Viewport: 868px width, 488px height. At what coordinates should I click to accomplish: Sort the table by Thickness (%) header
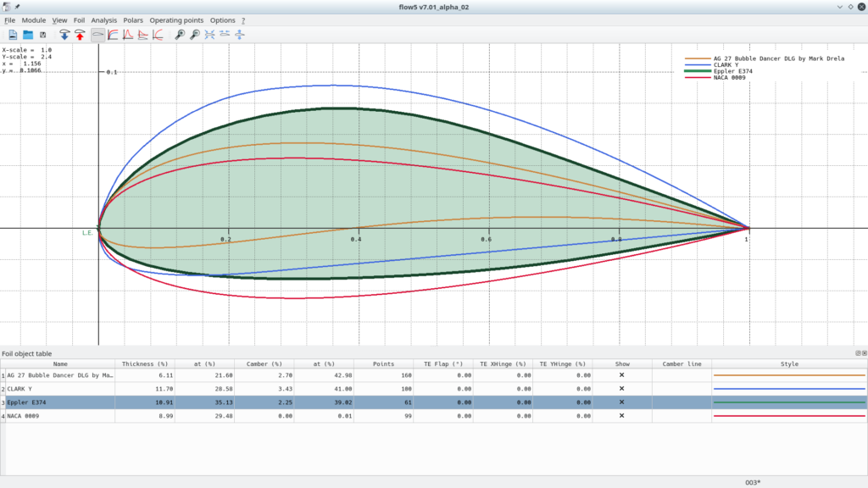(145, 363)
